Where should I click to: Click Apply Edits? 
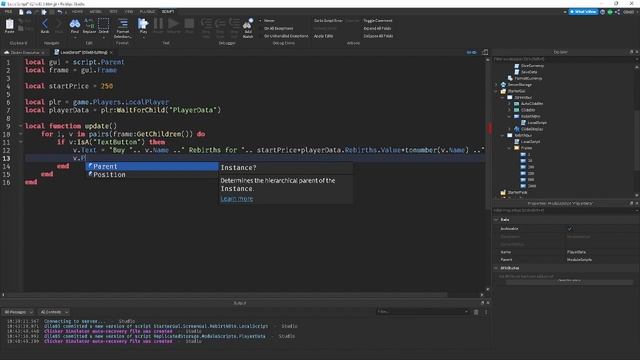(323, 36)
